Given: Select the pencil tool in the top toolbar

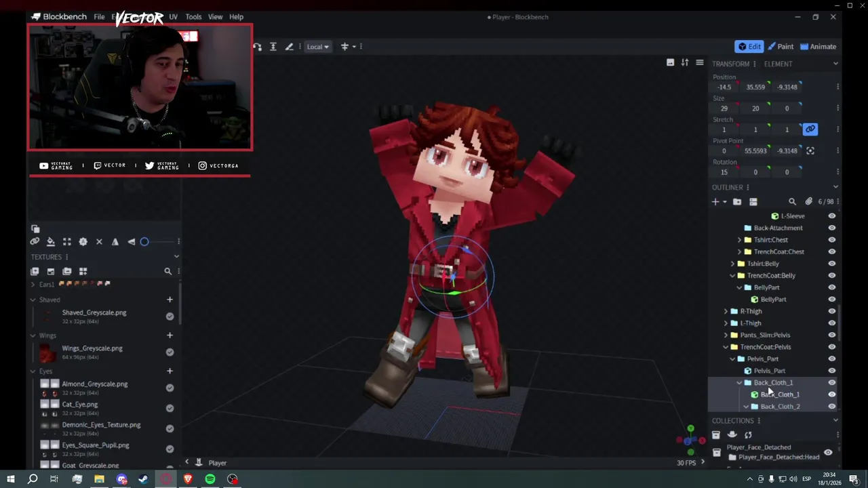Looking at the screenshot, I should (x=289, y=46).
